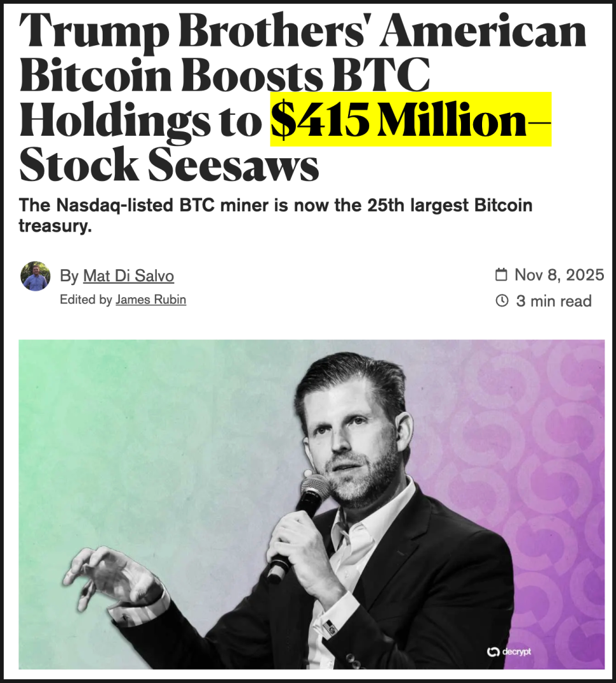Click "Trump Brothers' American" in the headline
This screenshot has height=683, width=616.
[303, 31]
